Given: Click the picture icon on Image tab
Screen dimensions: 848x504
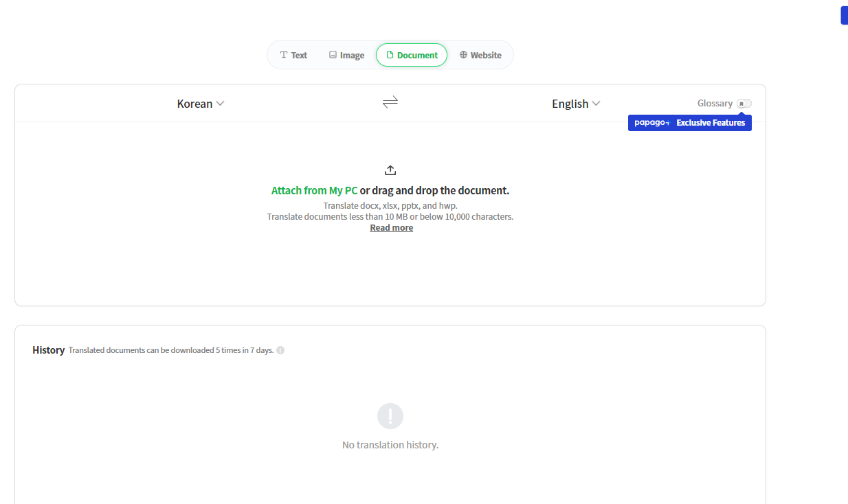Looking at the screenshot, I should click(333, 55).
